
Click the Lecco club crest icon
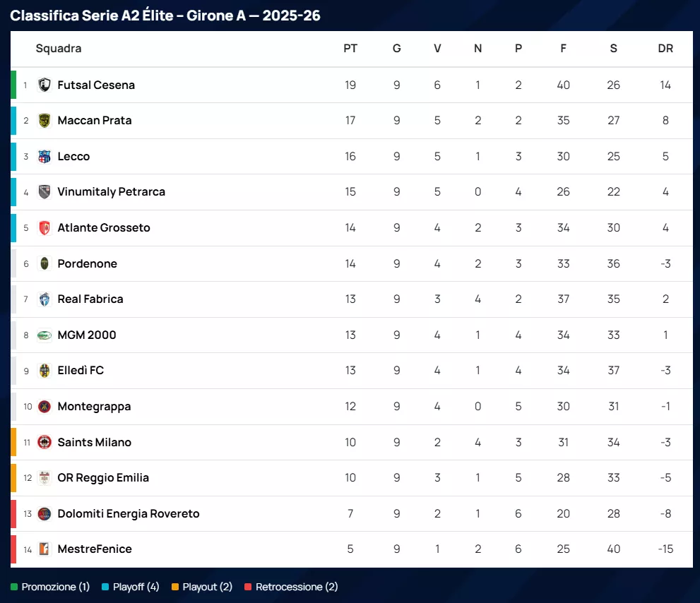click(45, 157)
